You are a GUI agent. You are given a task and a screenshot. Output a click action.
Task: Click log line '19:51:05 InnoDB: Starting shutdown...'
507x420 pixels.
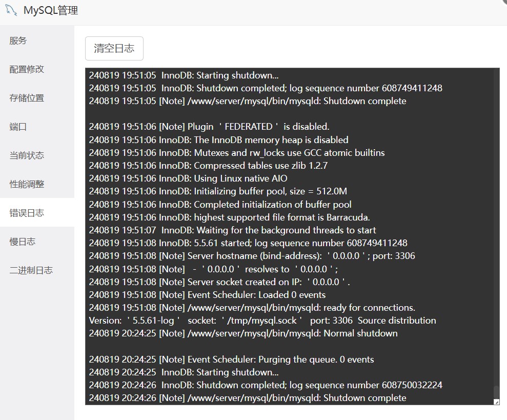tap(184, 75)
